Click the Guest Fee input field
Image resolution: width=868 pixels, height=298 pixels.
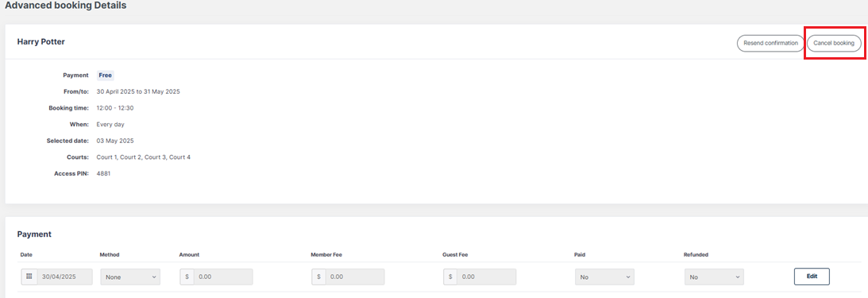click(487, 277)
